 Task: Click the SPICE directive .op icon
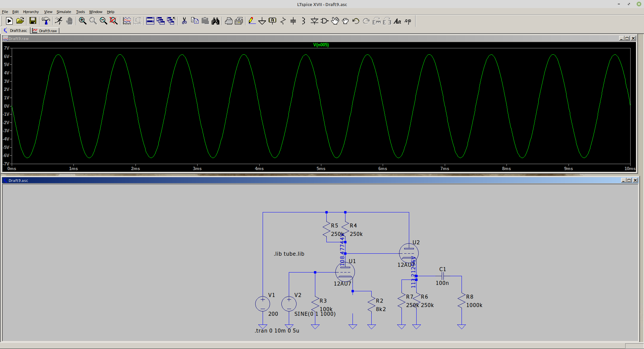(x=408, y=21)
